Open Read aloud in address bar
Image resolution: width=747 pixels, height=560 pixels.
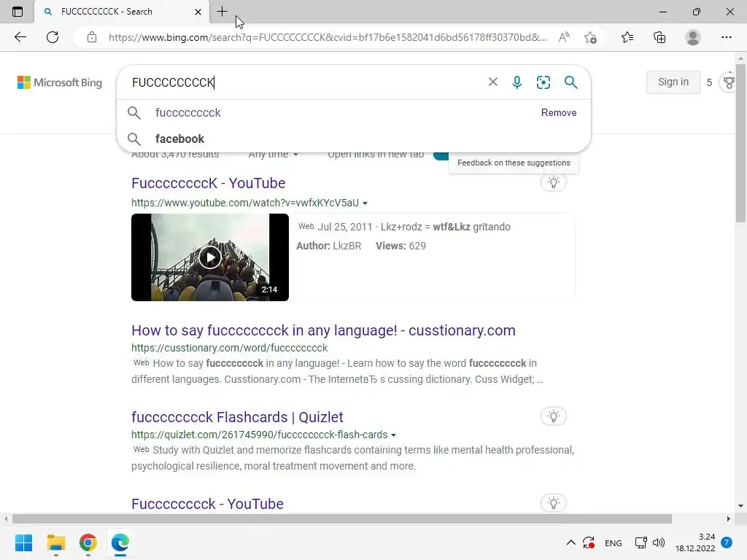(x=564, y=37)
